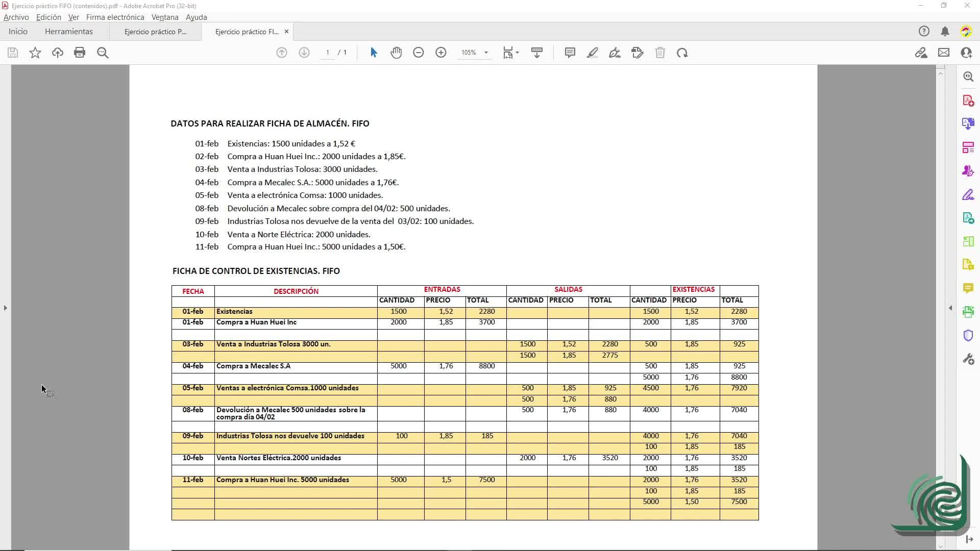Go to the Inicio view
The image size is (980, 551).
pos(18,32)
